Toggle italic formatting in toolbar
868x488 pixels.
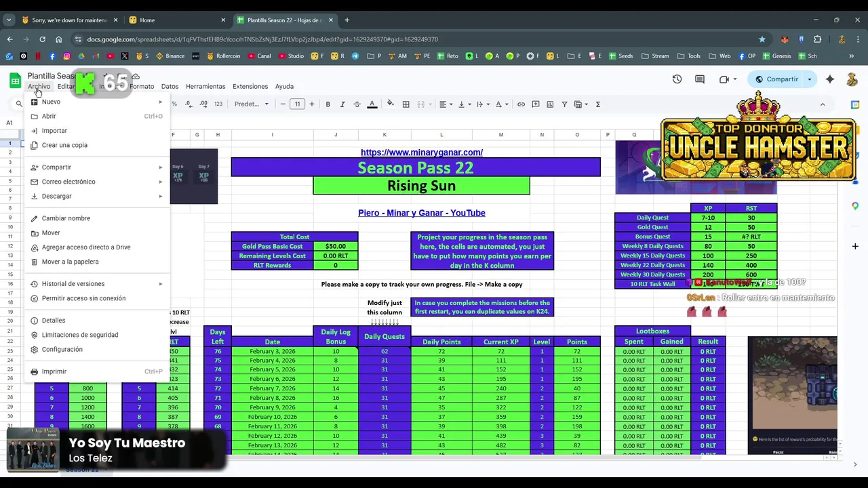(x=342, y=104)
